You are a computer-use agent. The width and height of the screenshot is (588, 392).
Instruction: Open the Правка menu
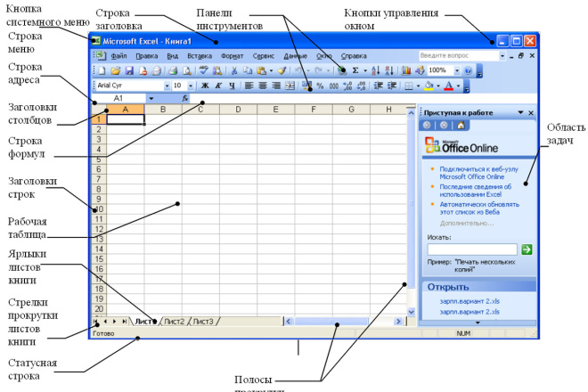coord(147,56)
